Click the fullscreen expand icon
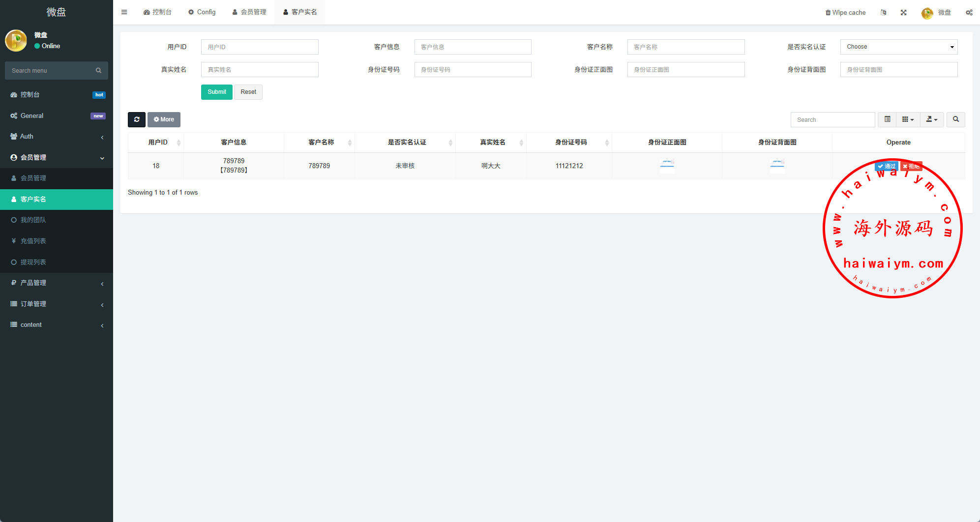980x522 pixels. (903, 12)
